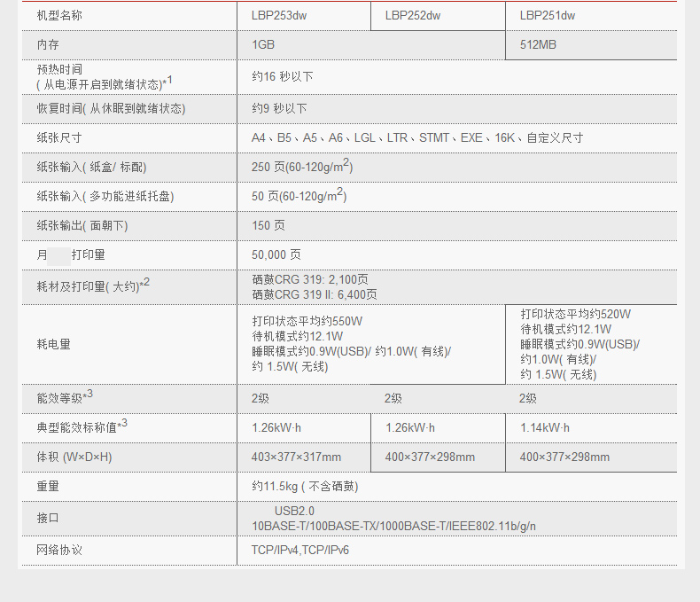Click the 接口 row label
700x602 pixels.
point(48,518)
